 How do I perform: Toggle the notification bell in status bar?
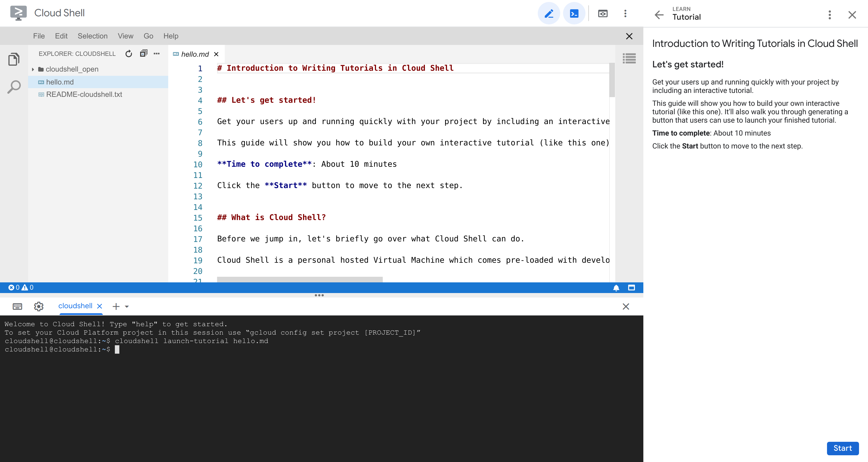coord(616,287)
